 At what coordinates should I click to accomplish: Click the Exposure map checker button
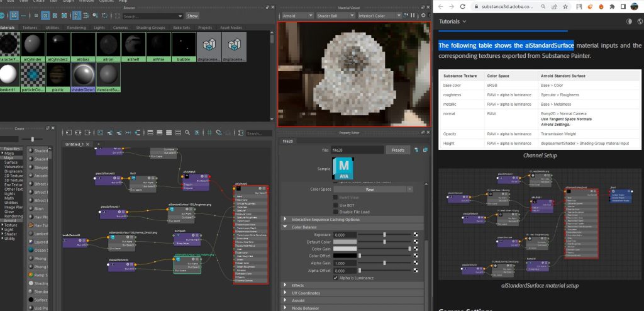(416, 235)
